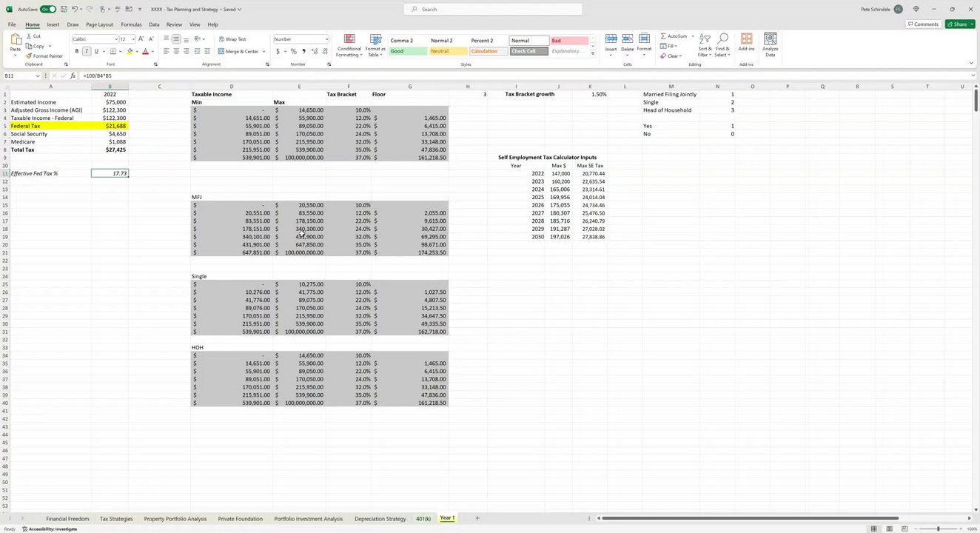980x533 pixels.
Task: Click the Decrease Font Size icon
Action: 151,38
